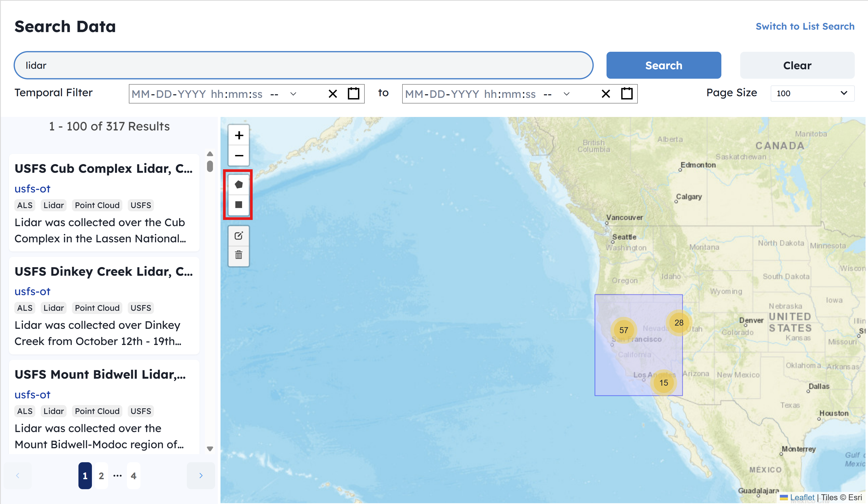The width and height of the screenshot is (868, 504).
Task: Click the delete layers trash icon
Action: coord(239,255)
